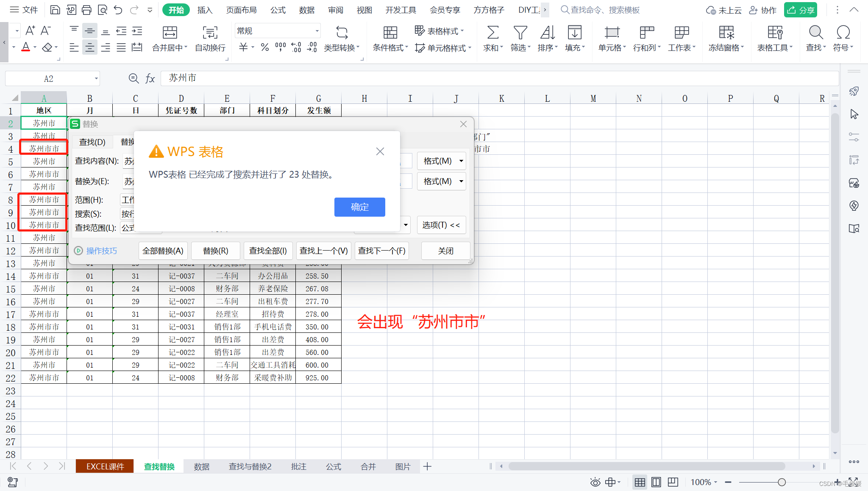Click the Merge and Center (合并居中) icon

click(x=170, y=33)
